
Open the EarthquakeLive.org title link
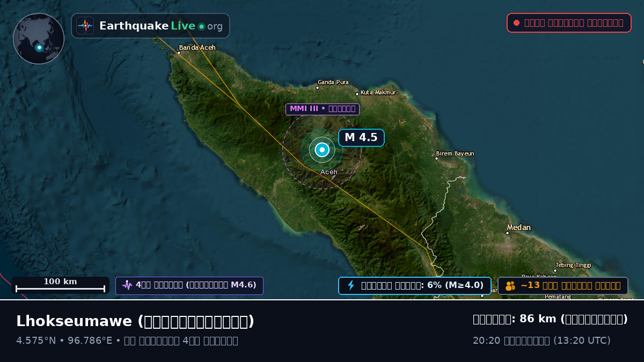point(161,26)
